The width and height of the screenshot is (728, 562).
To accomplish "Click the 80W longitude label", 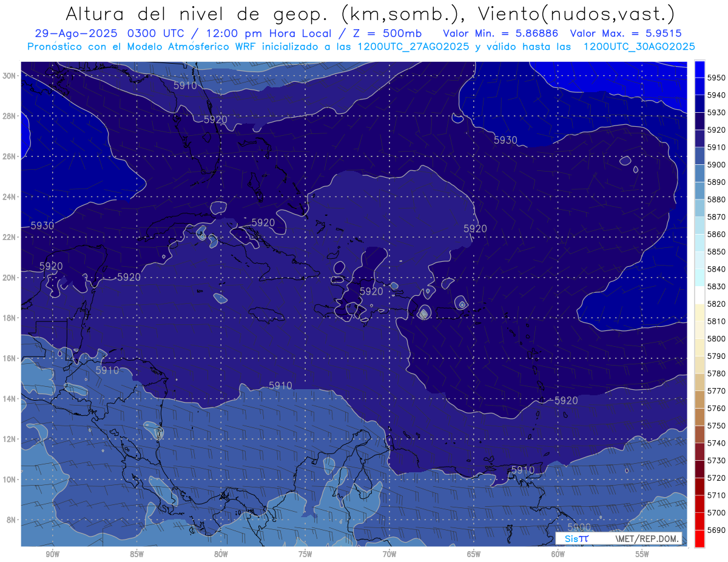I will [221, 554].
